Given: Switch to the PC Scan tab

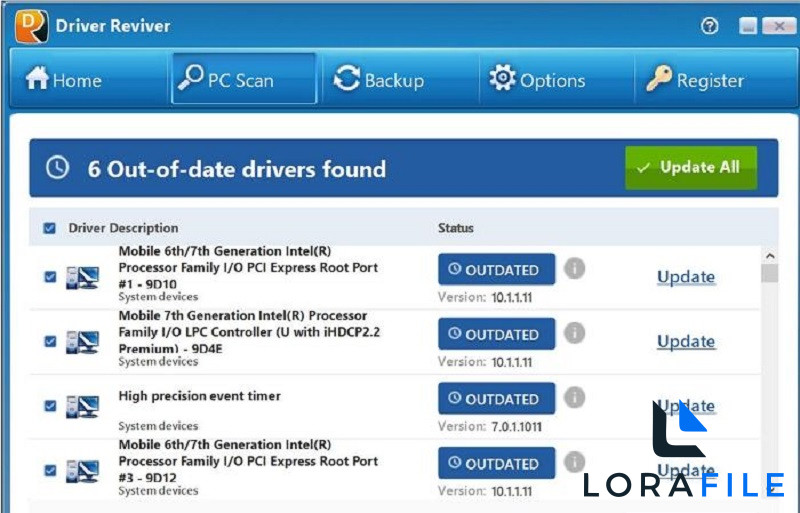Looking at the screenshot, I should tap(244, 79).
